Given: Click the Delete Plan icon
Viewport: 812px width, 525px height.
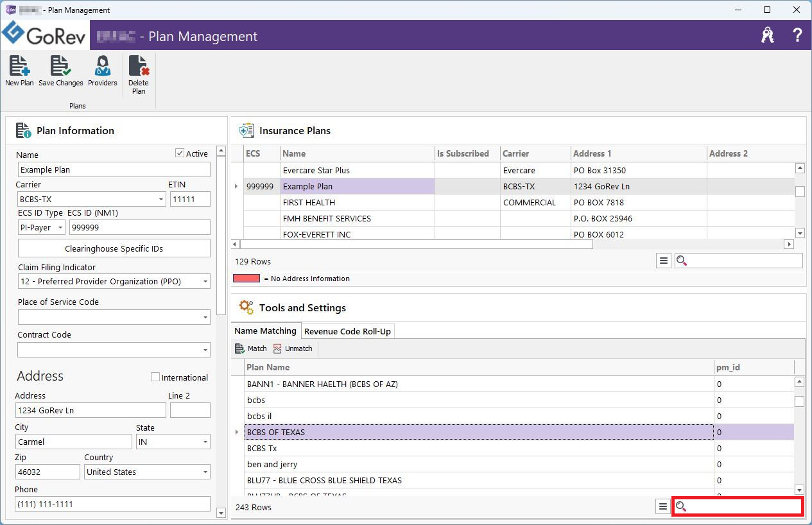Looking at the screenshot, I should (139, 75).
